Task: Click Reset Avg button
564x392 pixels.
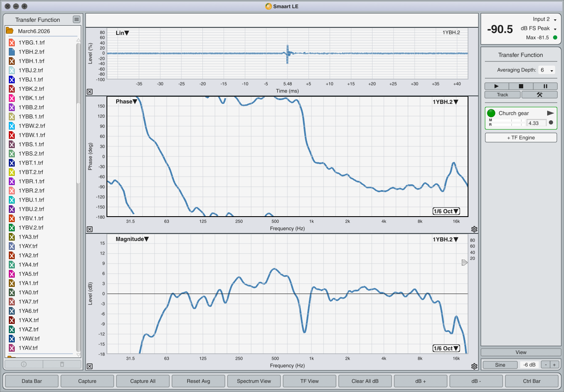Action: [x=198, y=381]
